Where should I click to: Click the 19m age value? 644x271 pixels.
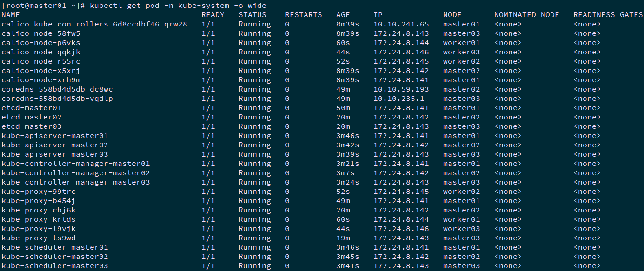click(343, 238)
